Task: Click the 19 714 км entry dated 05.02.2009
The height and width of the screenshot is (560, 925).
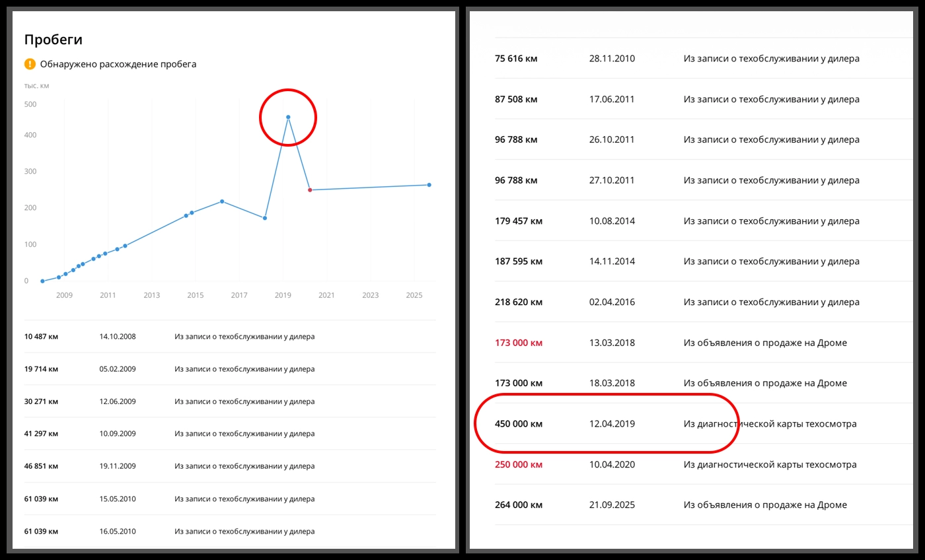Action: 41,368
